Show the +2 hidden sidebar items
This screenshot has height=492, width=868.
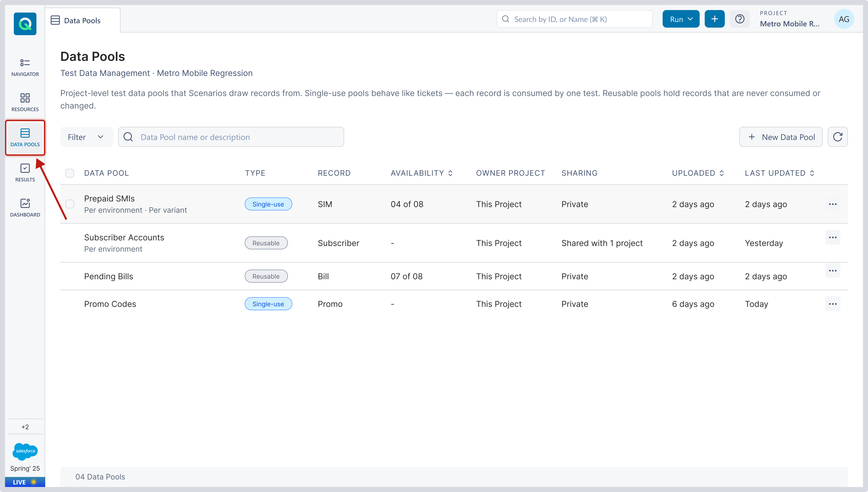(x=25, y=427)
